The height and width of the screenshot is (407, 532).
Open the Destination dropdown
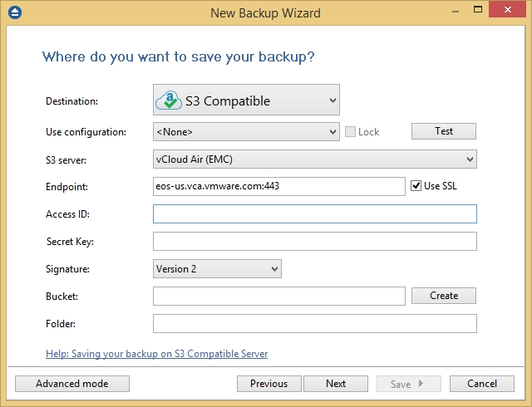(x=246, y=100)
